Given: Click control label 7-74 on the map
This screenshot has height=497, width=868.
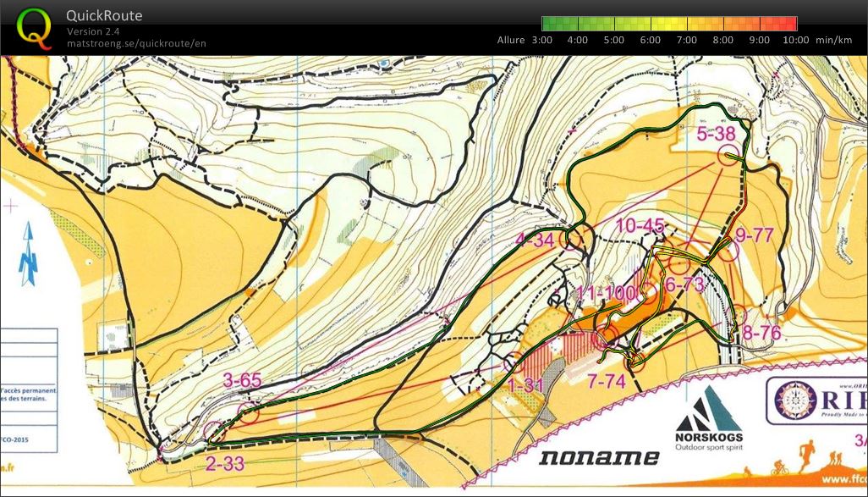Looking at the screenshot, I should [x=607, y=381].
